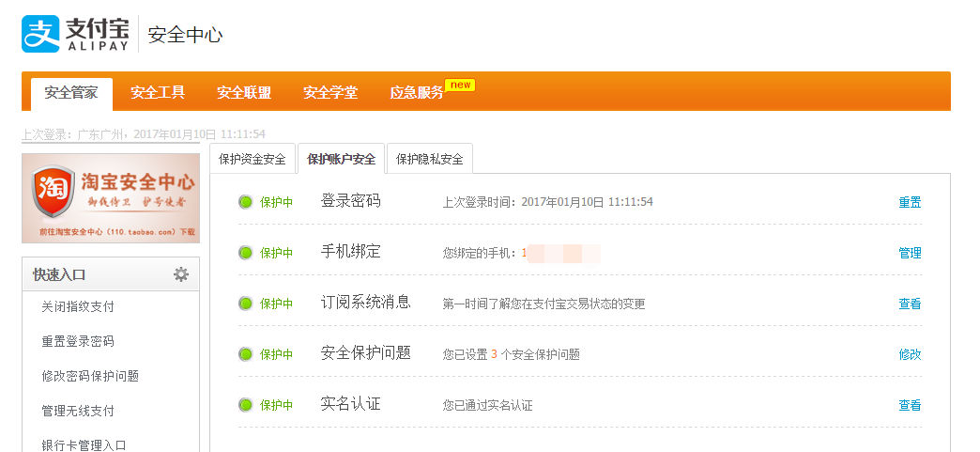Viewport: 980px width, 452px height.
Task: Open the Taobao security center banner
Action: pos(111,197)
